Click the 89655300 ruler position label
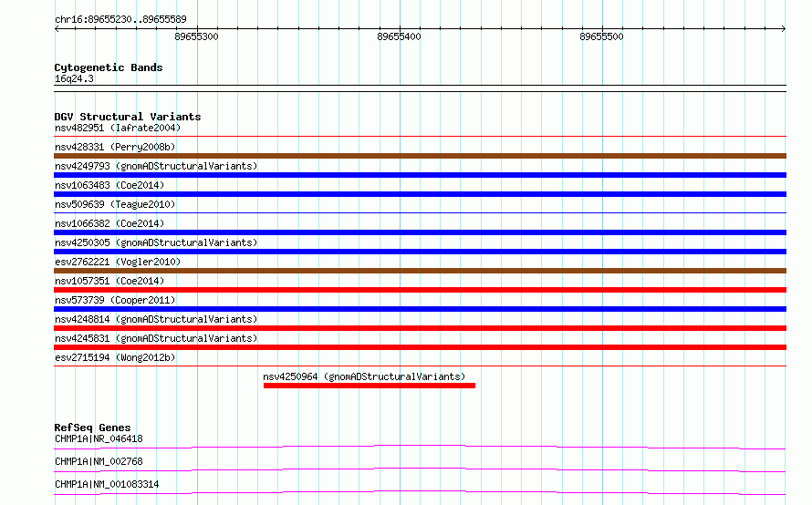 tap(196, 36)
